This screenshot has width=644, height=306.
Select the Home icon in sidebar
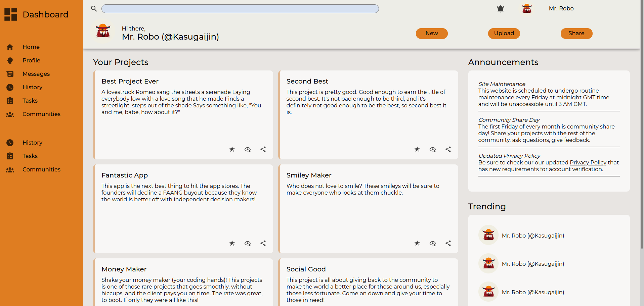pos(10,47)
